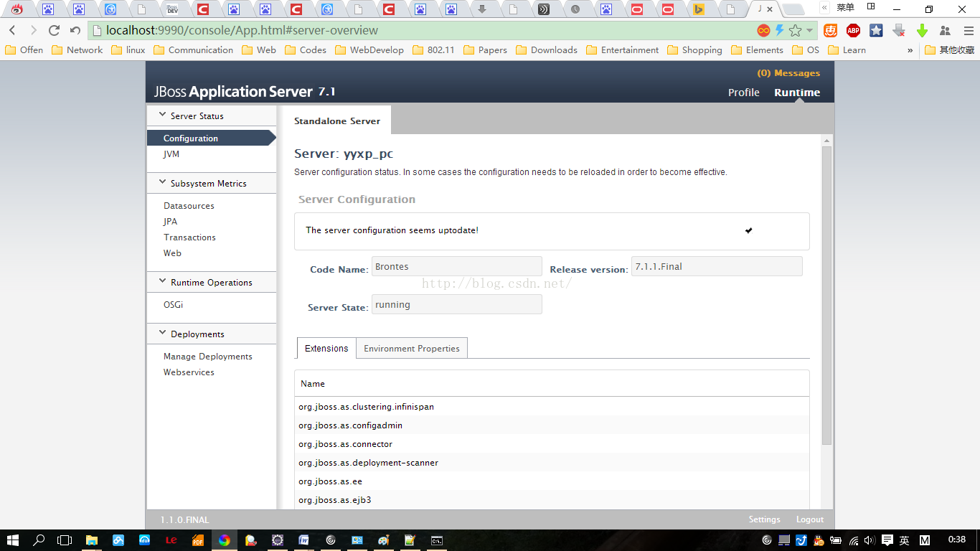Close the active browser tab

pos(771,9)
